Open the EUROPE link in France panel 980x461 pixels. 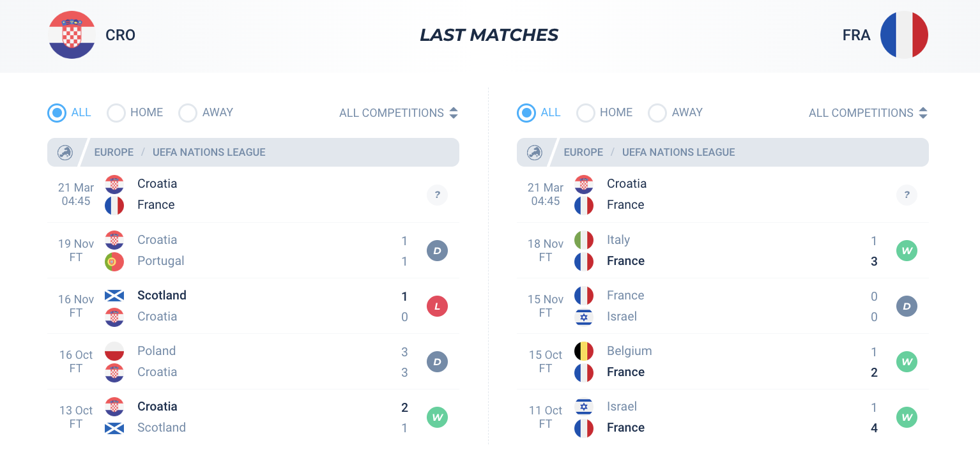click(583, 153)
